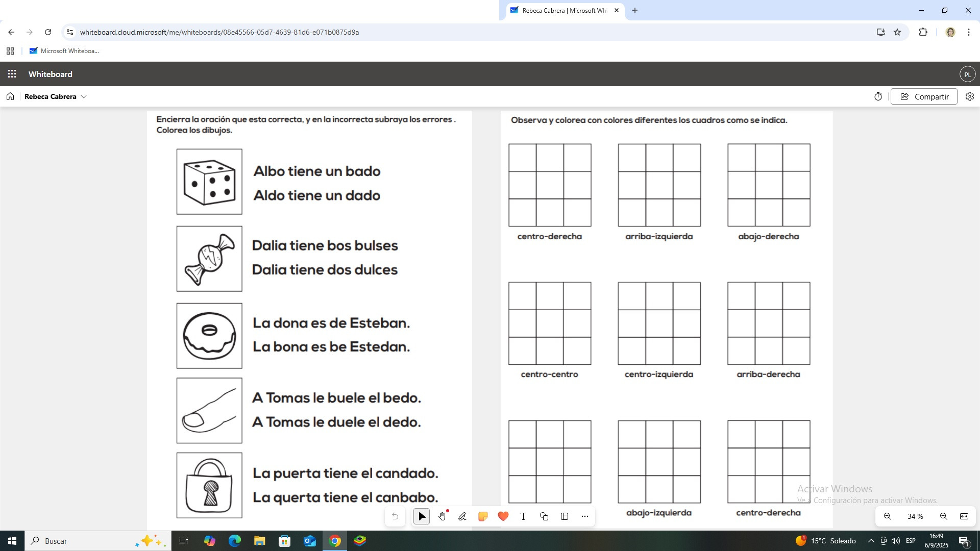Screen dimensions: 980x551
Task: Select the text tool
Action: click(523, 516)
